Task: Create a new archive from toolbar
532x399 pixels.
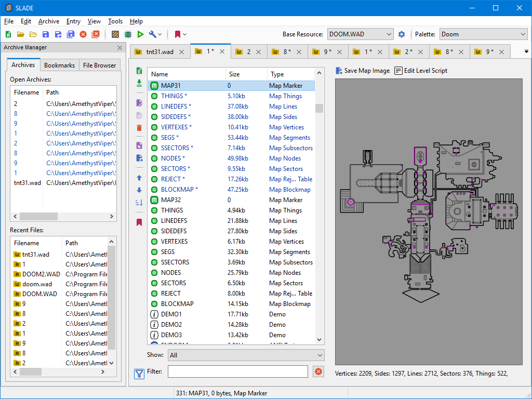Action: point(8,34)
